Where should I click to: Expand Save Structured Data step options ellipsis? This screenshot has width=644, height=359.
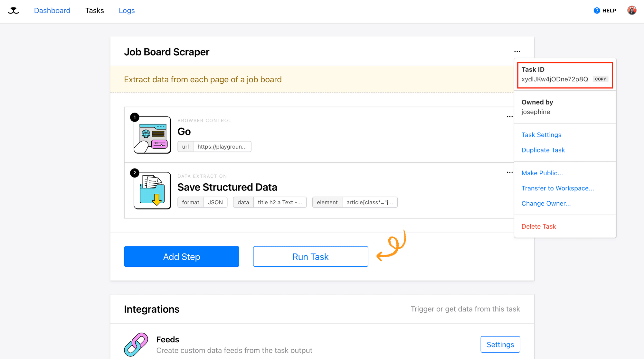pyautogui.click(x=510, y=172)
